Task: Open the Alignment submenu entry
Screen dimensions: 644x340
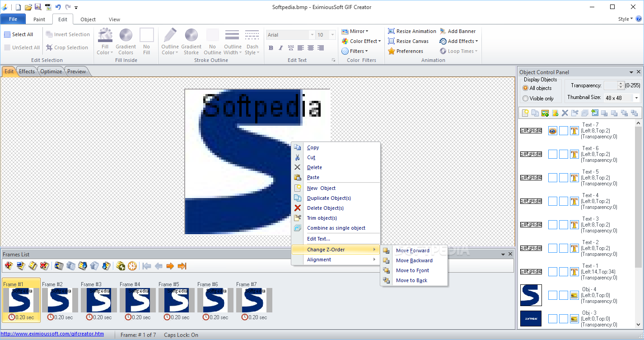Action: 336,260
